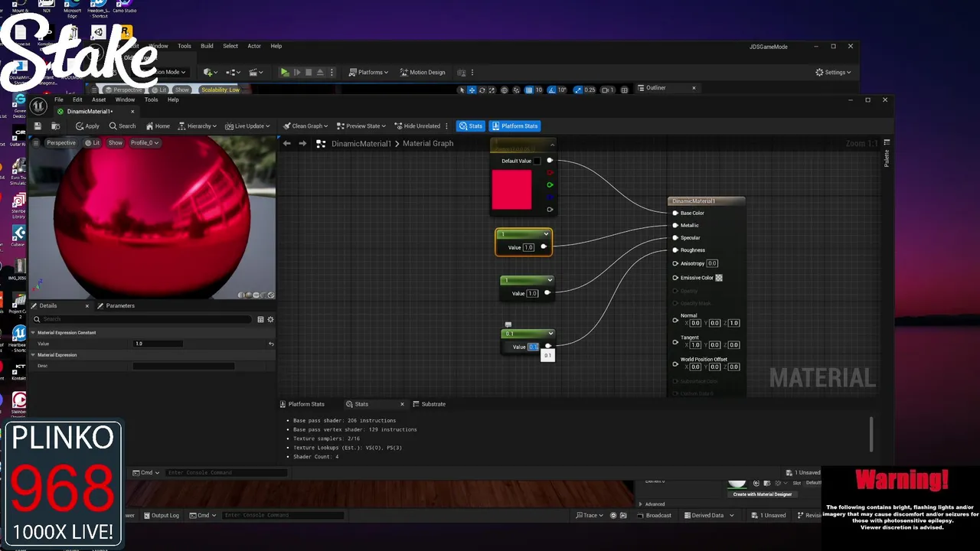Open Search in material toolbar

tap(122, 126)
